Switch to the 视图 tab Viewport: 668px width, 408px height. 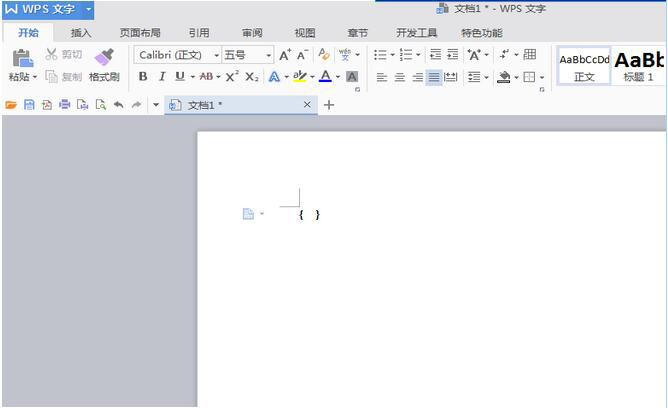[305, 33]
